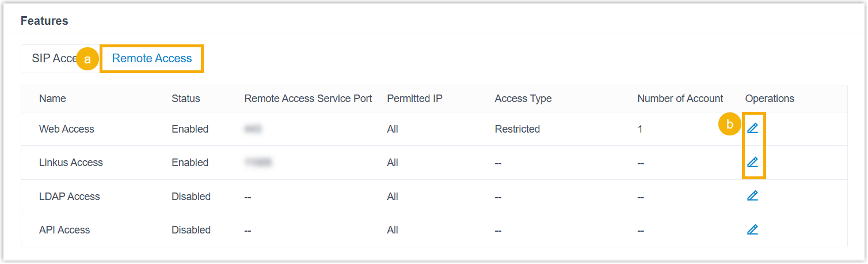Select the LDAP Access name cell

[70, 197]
